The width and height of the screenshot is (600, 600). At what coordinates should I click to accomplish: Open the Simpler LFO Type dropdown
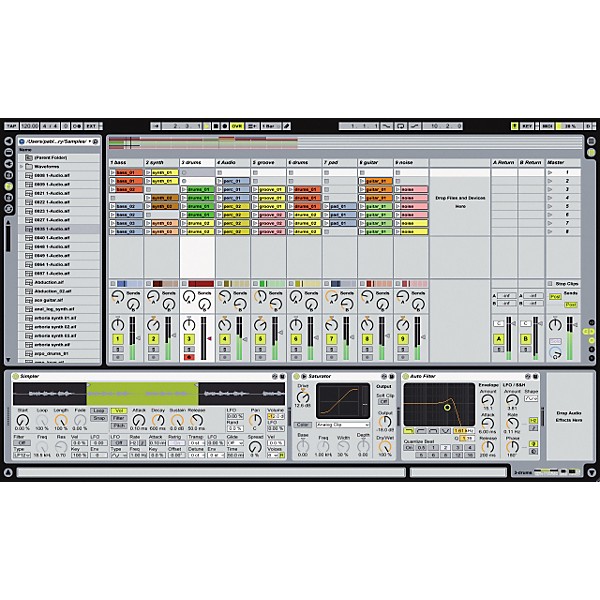pos(119,455)
